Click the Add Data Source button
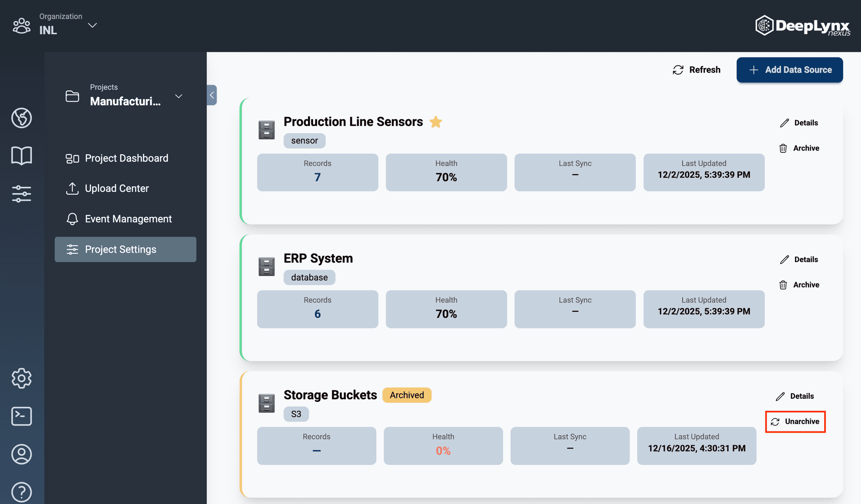Image resolution: width=861 pixels, height=504 pixels. 789,70
